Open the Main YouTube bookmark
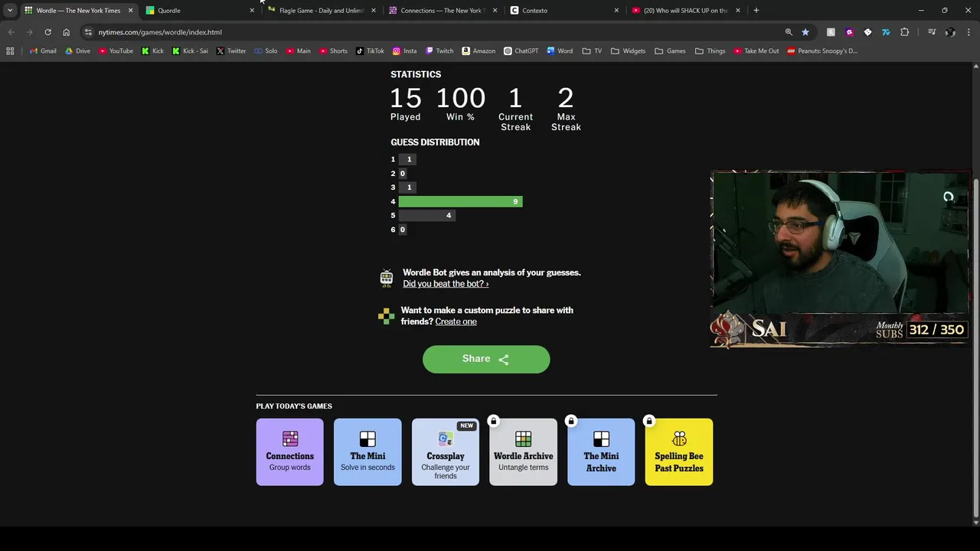The width and height of the screenshot is (980, 551). (299, 51)
